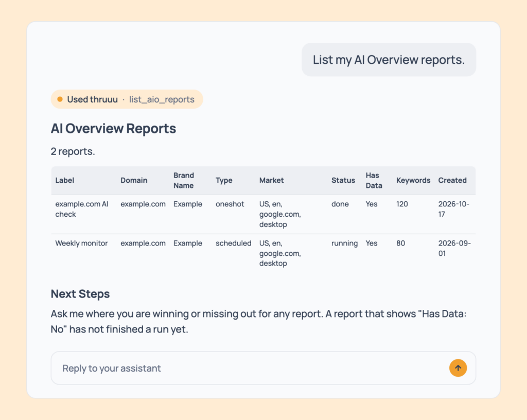This screenshot has height=420, width=527.
Task: Select the 'example.com AI check' label cell
Action: (x=82, y=209)
